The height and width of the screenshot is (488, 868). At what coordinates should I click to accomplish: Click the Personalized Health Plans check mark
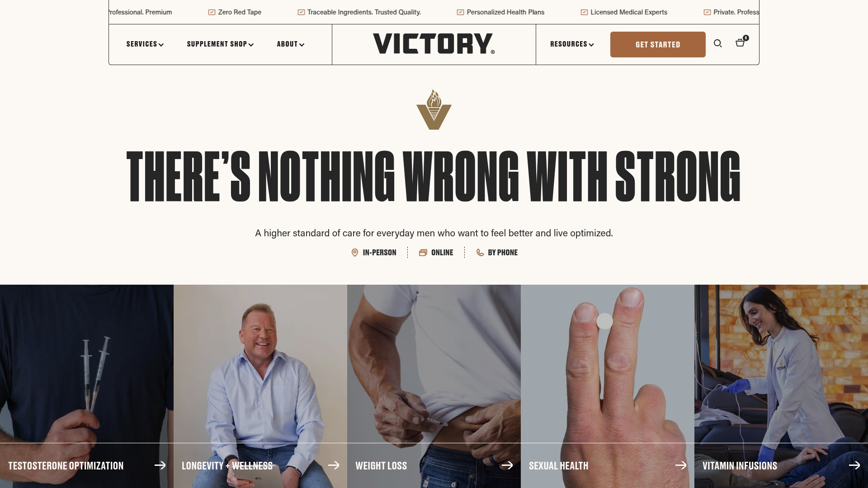pos(460,12)
